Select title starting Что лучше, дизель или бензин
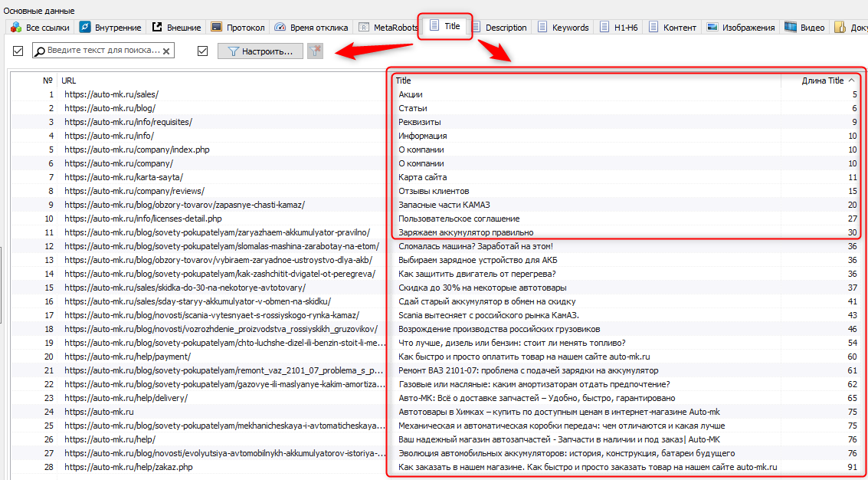 point(512,343)
